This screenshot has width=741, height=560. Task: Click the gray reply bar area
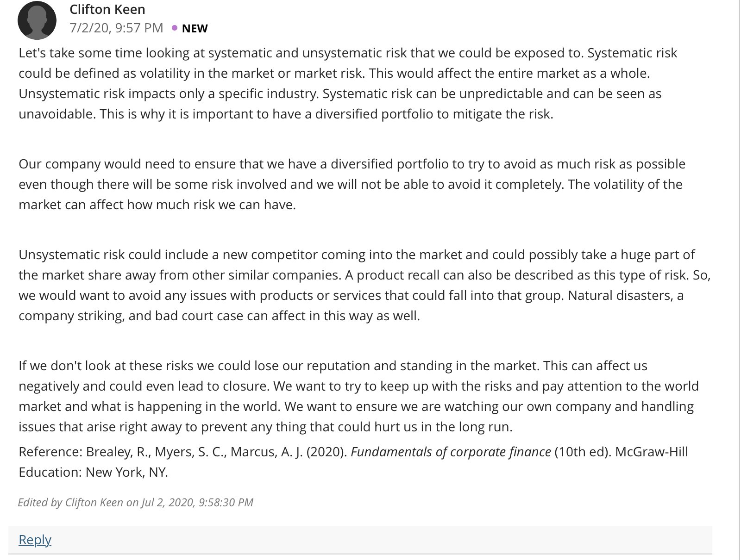360,540
